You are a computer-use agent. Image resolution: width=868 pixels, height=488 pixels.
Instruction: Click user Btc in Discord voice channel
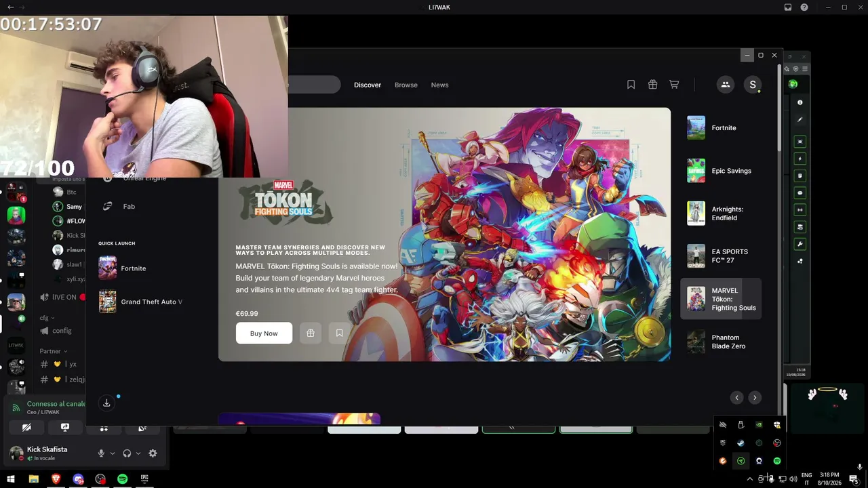click(65, 192)
